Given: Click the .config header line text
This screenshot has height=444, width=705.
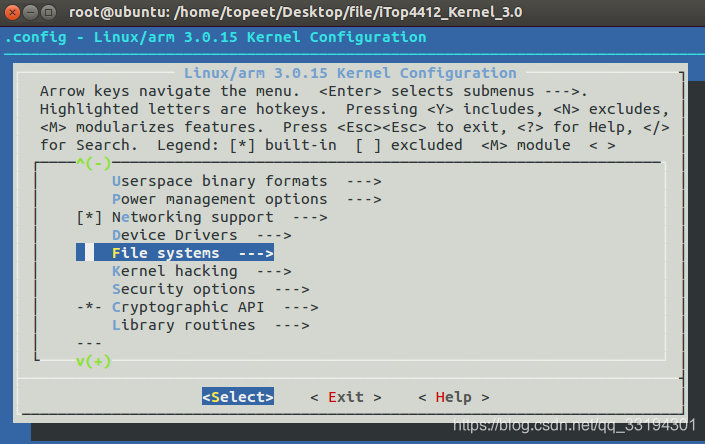Looking at the screenshot, I should point(215,37).
